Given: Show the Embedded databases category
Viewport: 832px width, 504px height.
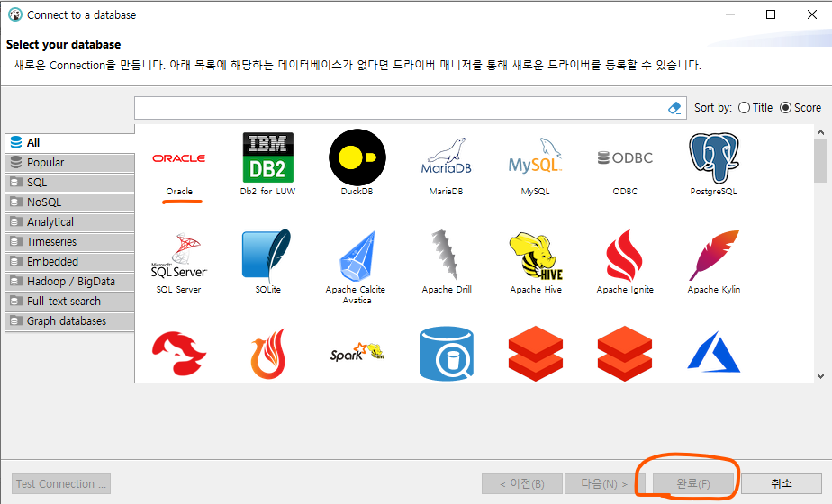Looking at the screenshot, I should [x=70, y=262].
